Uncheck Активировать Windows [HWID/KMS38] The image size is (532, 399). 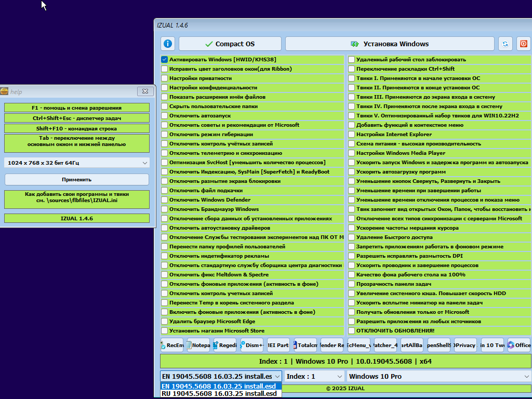[165, 59]
